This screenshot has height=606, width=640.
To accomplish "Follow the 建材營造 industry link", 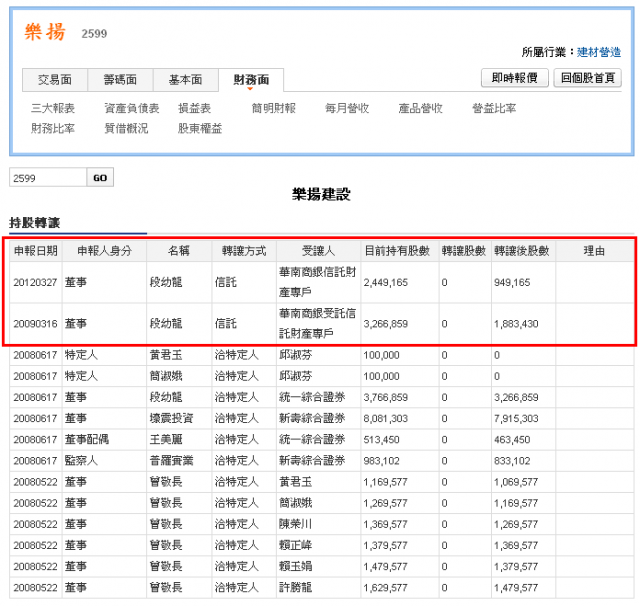I will pos(599,52).
